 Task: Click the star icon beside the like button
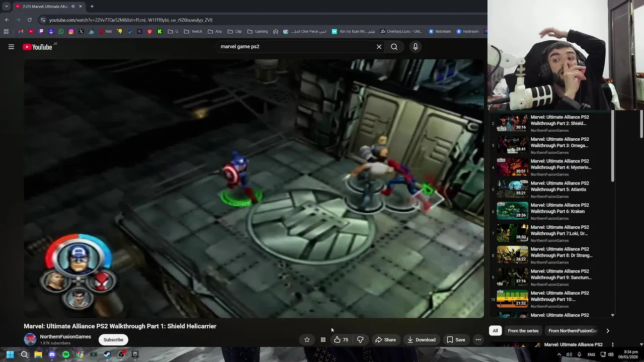307,340
